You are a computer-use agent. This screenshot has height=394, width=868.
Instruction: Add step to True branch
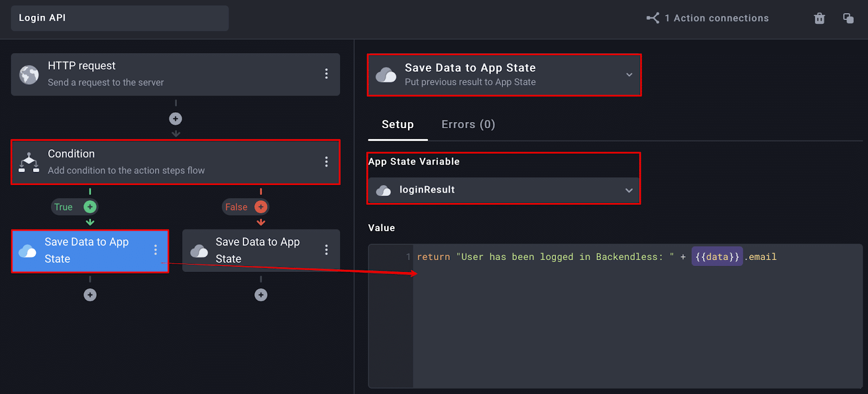[x=90, y=207]
